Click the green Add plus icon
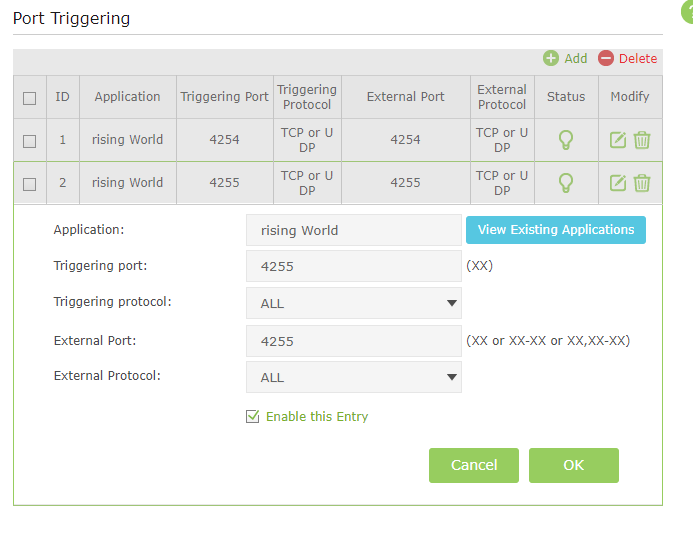This screenshot has height=533, width=693. (x=551, y=59)
